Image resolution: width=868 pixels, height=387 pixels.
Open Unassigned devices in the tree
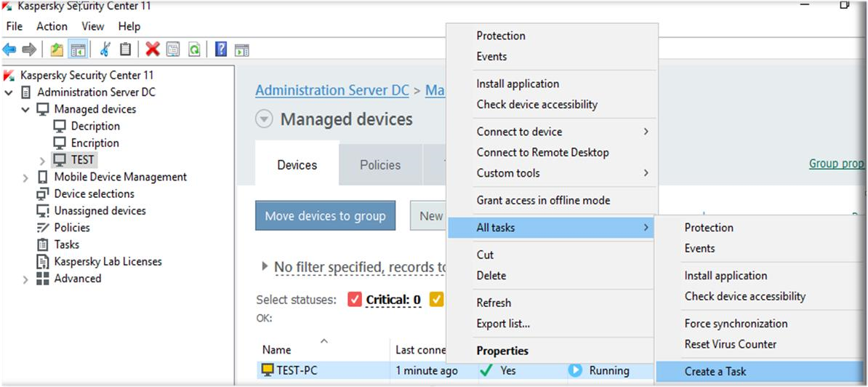[100, 211]
